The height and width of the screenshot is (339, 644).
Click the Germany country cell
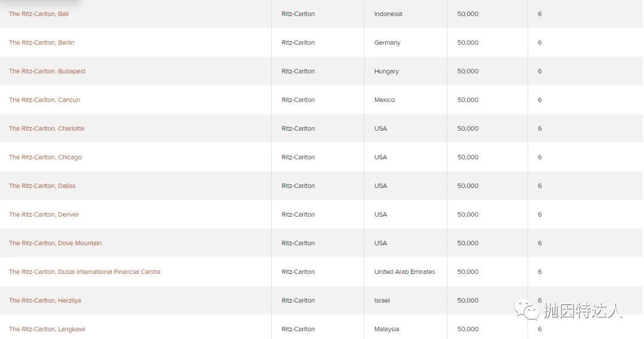pyautogui.click(x=388, y=43)
